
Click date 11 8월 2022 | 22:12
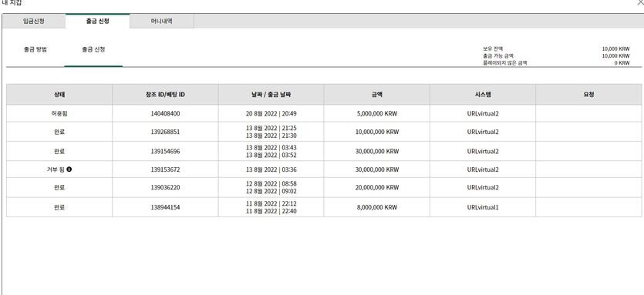click(271, 203)
